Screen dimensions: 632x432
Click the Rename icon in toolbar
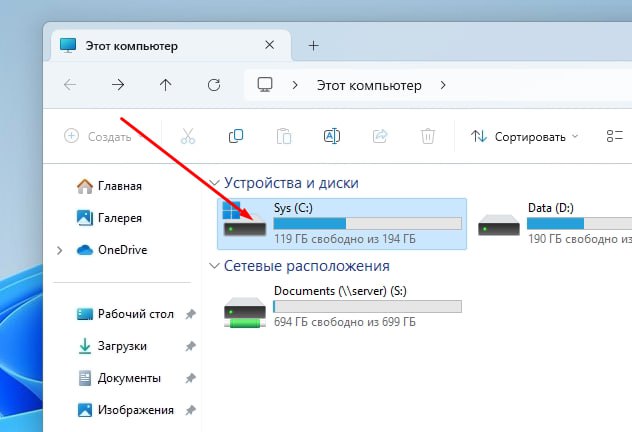332,136
